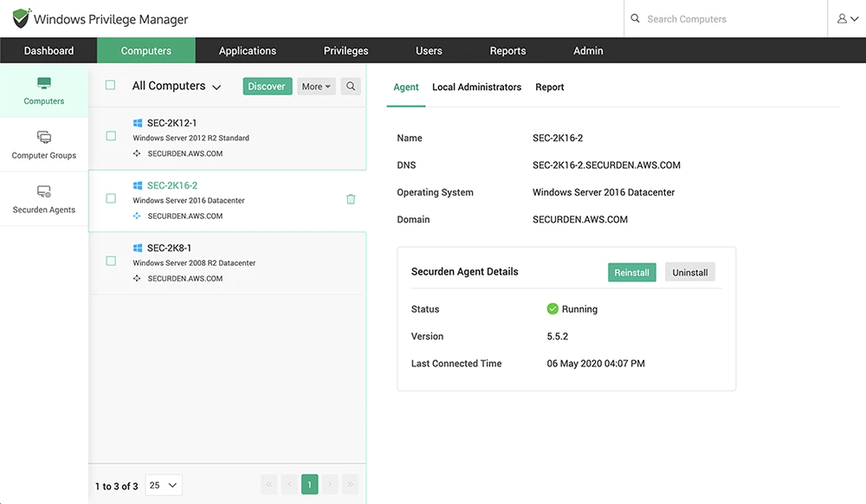
Task: Click the search icon beside More
Action: pos(351,86)
